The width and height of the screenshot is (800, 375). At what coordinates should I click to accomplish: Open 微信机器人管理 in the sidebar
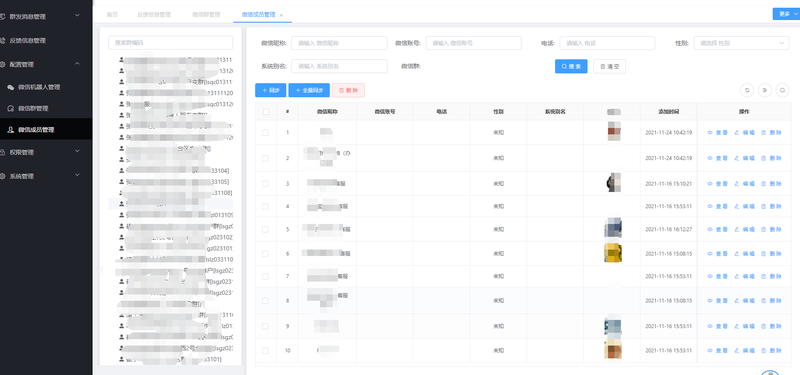click(x=39, y=87)
